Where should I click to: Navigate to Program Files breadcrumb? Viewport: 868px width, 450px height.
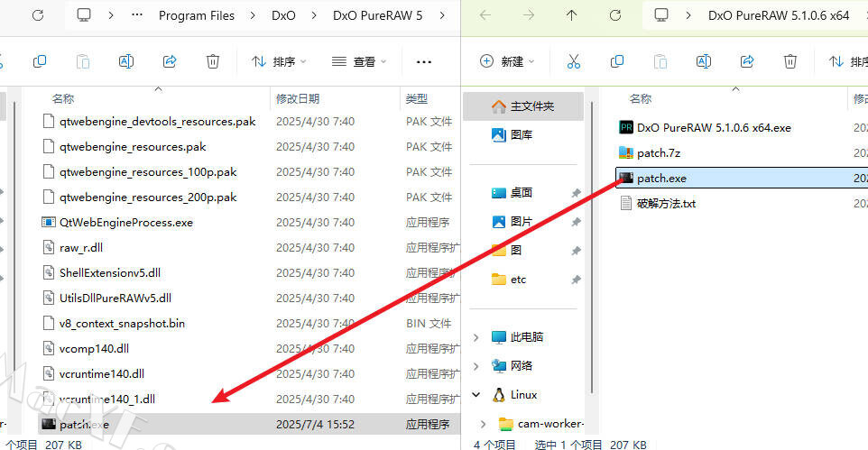point(197,15)
